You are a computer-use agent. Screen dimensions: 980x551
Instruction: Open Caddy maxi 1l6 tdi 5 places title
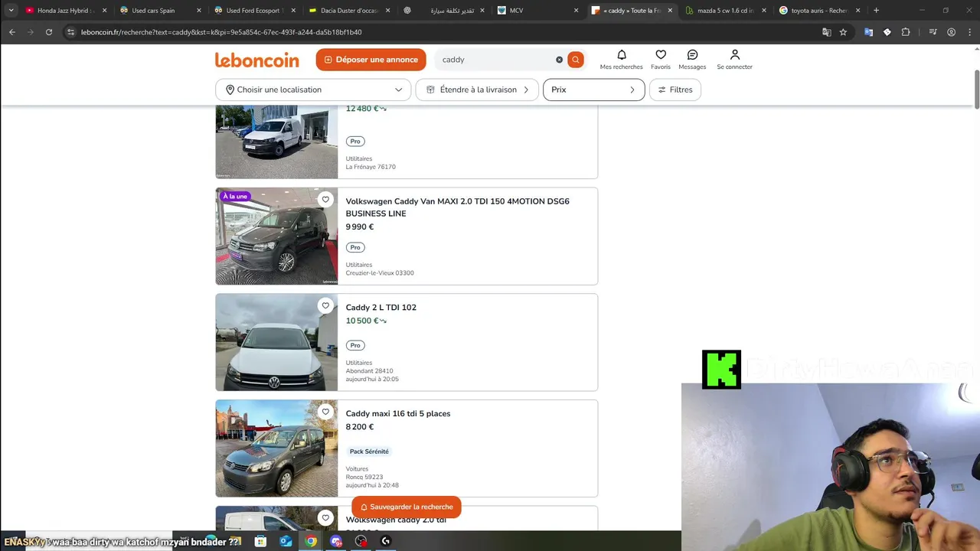[397, 414]
